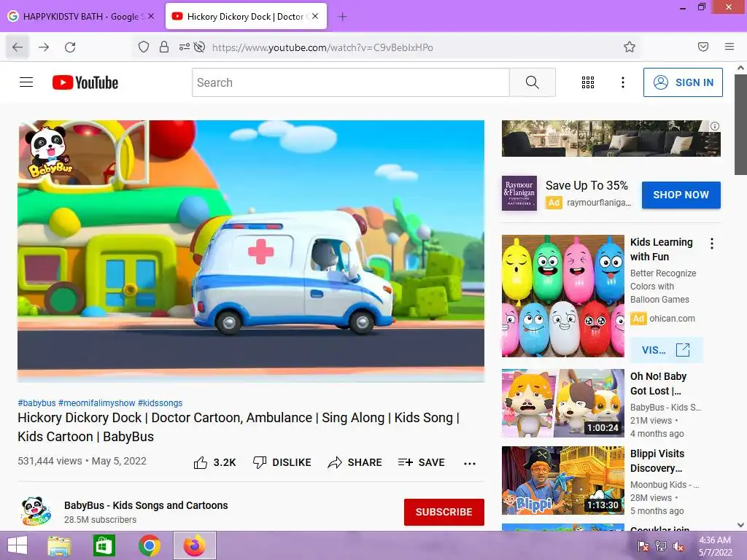This screenshot has height=560, width=747.
Task: Switch to the HAPPYKIDSTV BATH Google tab
Action: 82,16
